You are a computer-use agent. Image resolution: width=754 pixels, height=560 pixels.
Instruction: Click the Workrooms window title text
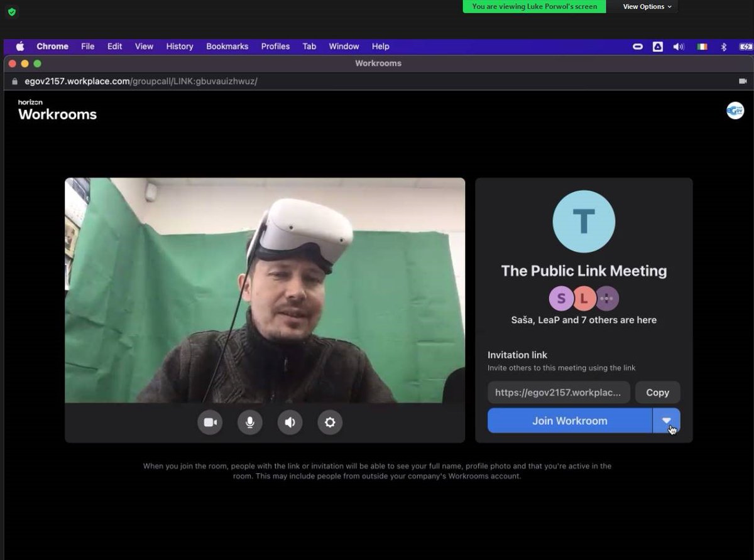coord(378,63)
